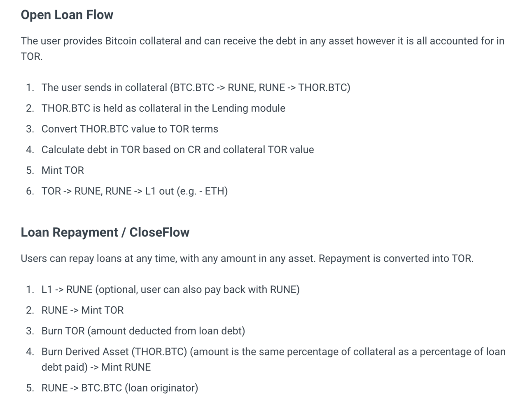The image size is (532, 404).
Task: Click the step 'L1 -> RUNE (optional...)'
Action: (170, 290)
